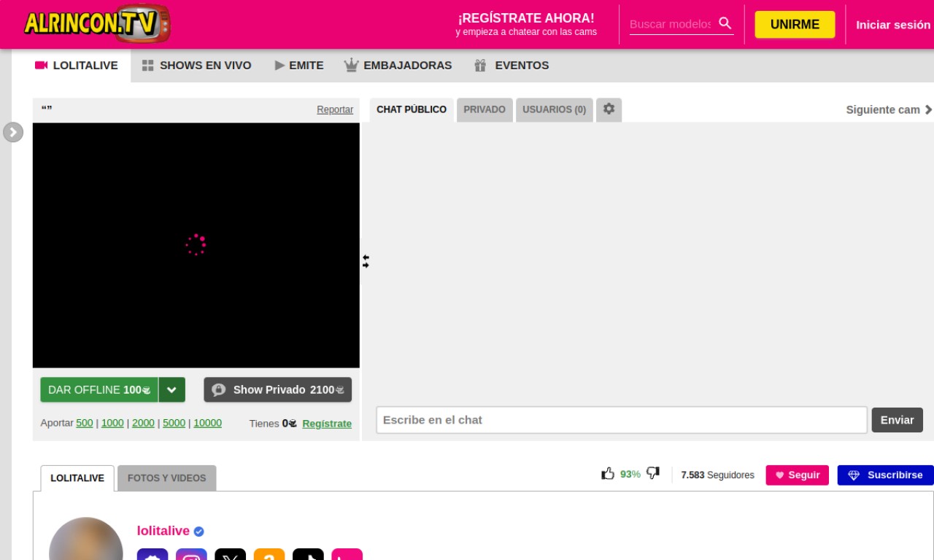Tip 500 coins link
The width and height of the screenshot is (934, 560).
pos(85,423)
